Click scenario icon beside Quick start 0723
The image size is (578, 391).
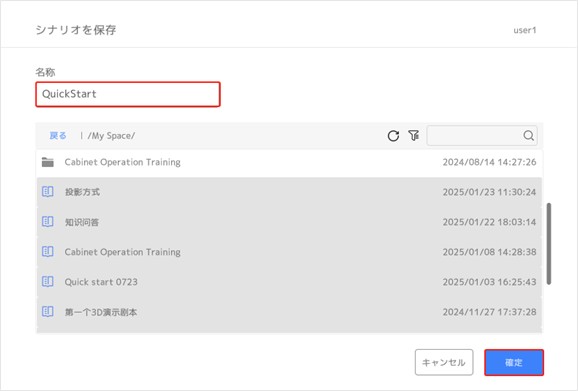coord(48,282)
